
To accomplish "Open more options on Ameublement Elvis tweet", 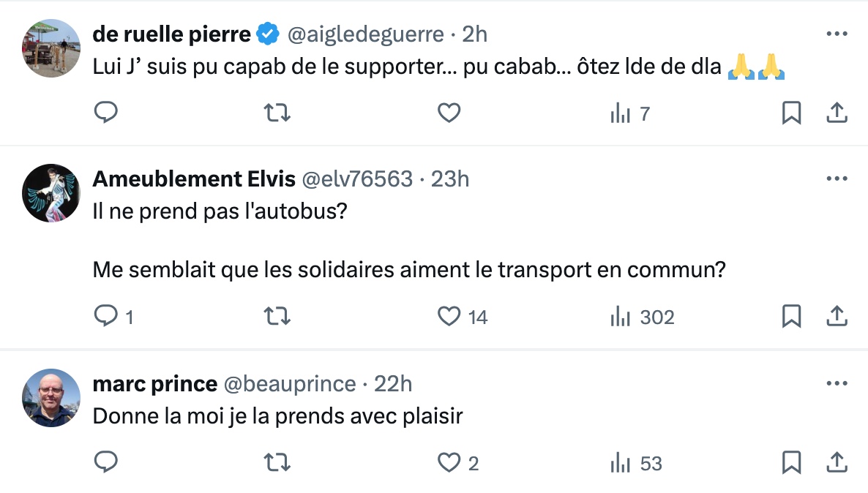I will point(837,178).
